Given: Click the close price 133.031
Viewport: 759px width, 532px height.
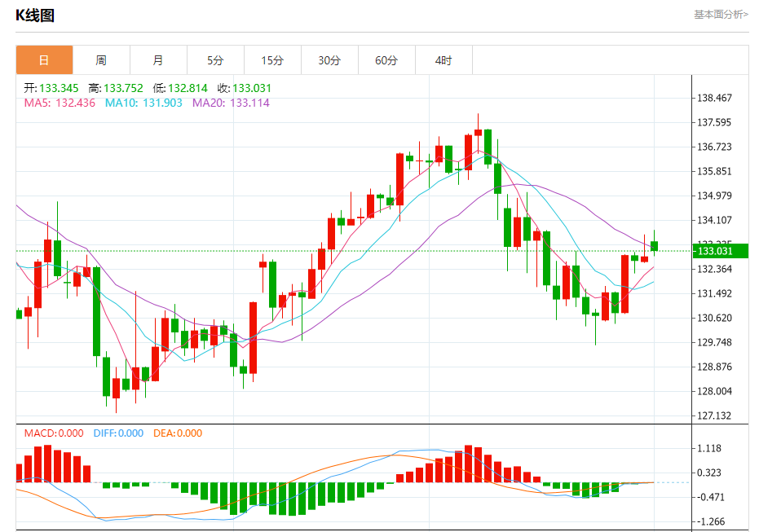Looking at the screenshot, I should tap(252, 88).
